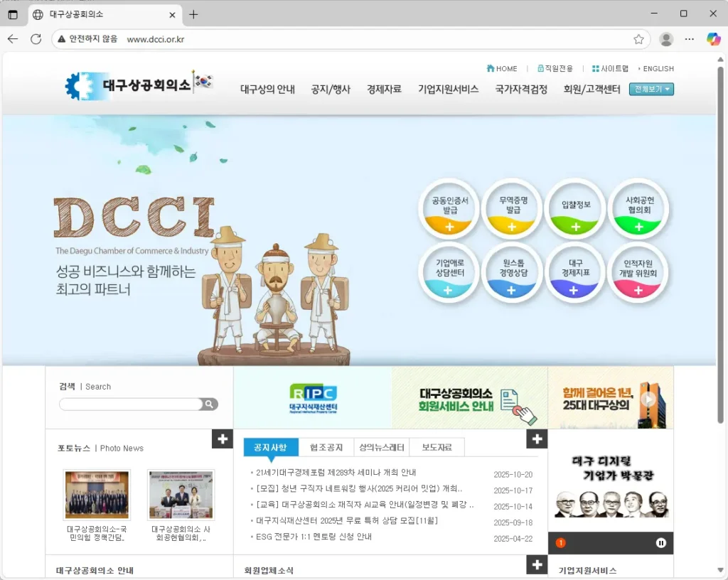
Task: Open the 무역증명 발급 circle icon
Action: pyautogui.click(x=513, y=208)
